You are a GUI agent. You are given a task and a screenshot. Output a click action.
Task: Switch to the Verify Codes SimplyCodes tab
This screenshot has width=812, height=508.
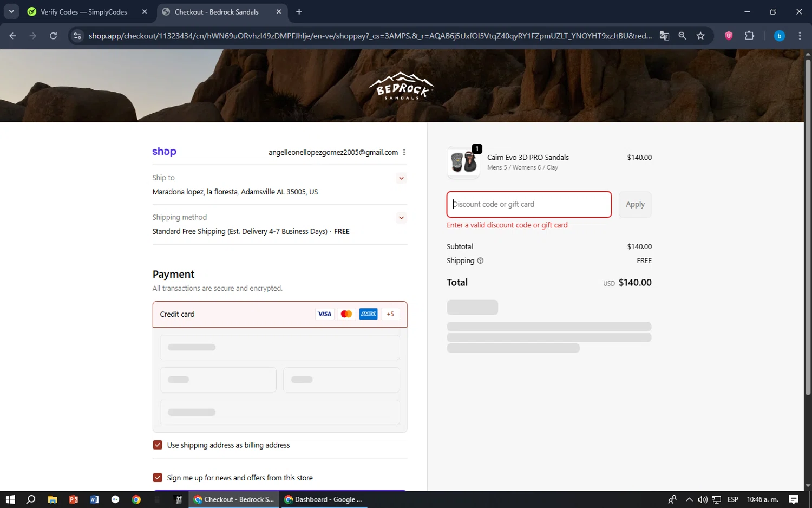click(x=84, y=12)
